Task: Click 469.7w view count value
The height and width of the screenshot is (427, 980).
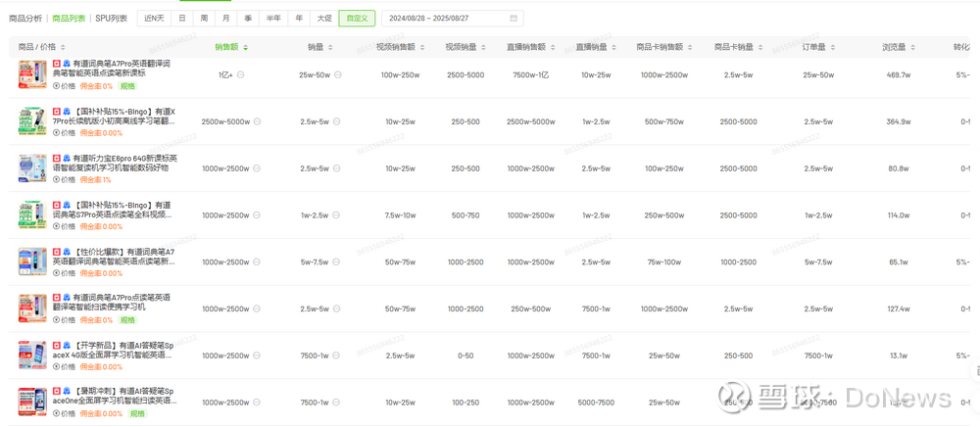Action: 898,74
